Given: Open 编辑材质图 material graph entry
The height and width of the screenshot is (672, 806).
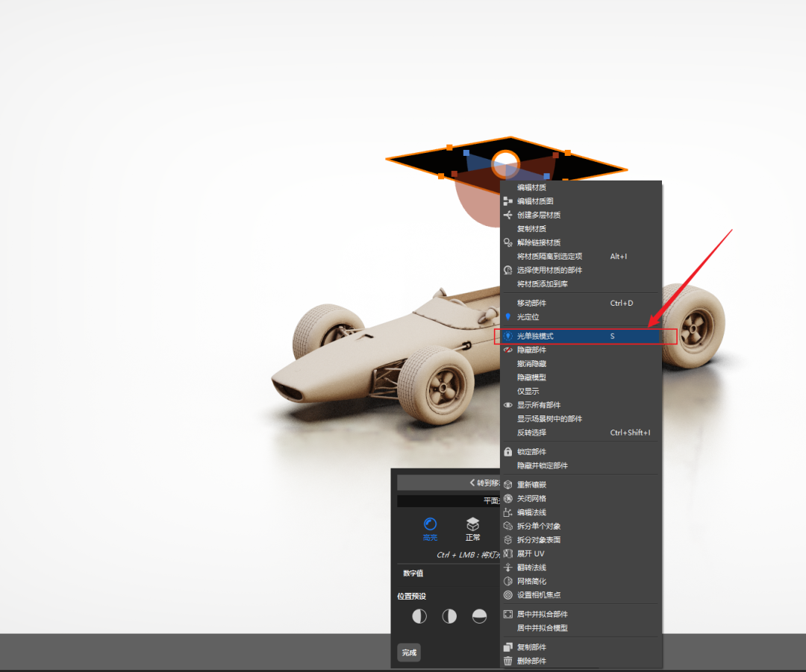Looking at the screenshot, I should click(x=581, y=201).
